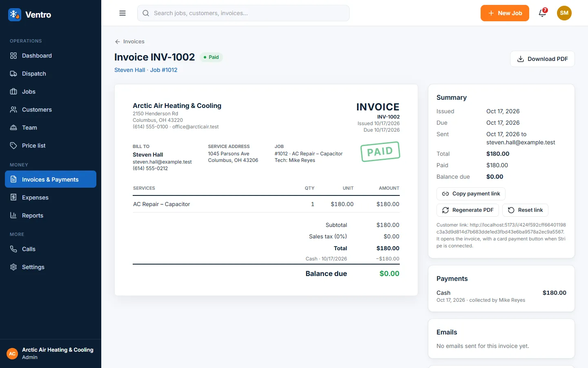The image size is (588, 368).
Task: Open notifications bell with 7 badge
Action: (x=543, y=13)
